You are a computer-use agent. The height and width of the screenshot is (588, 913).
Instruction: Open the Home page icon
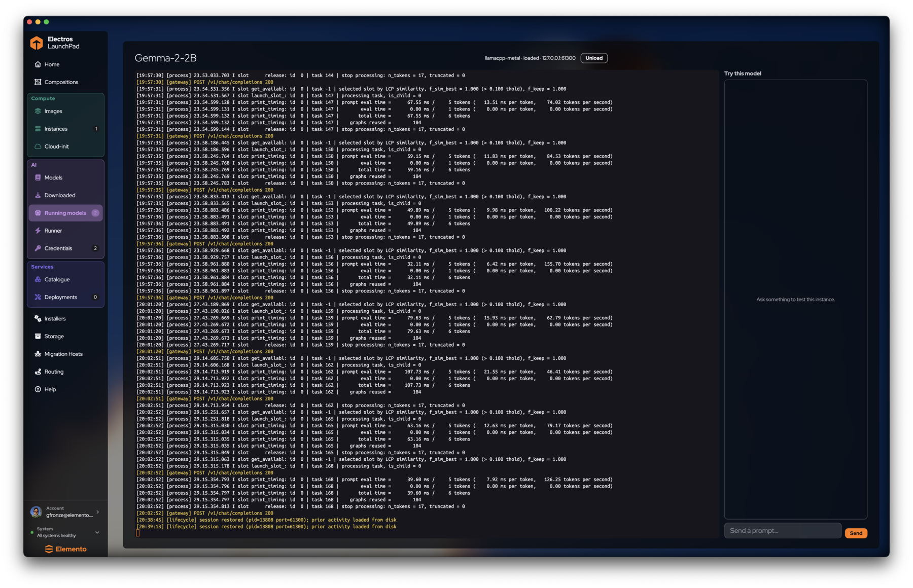(38, 64)
